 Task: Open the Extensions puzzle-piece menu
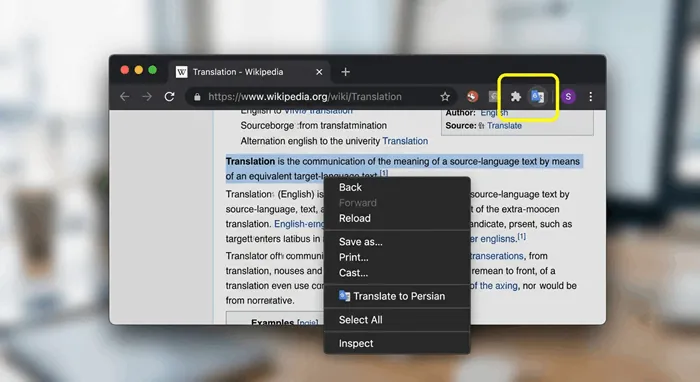[x=516, y=96]
